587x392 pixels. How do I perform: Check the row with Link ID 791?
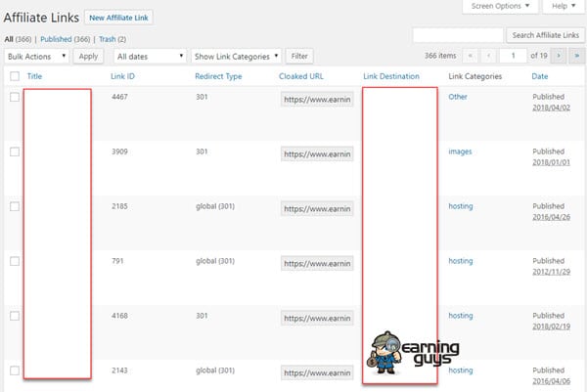click(x=15, y=261)
